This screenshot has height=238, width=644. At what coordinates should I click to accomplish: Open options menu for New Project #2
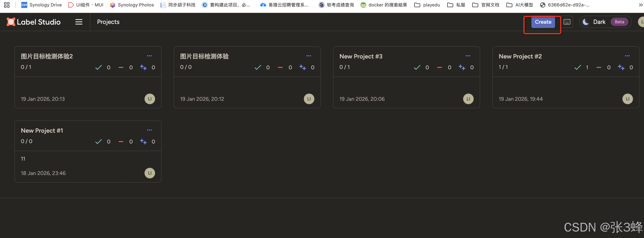[x=627, y=56]
